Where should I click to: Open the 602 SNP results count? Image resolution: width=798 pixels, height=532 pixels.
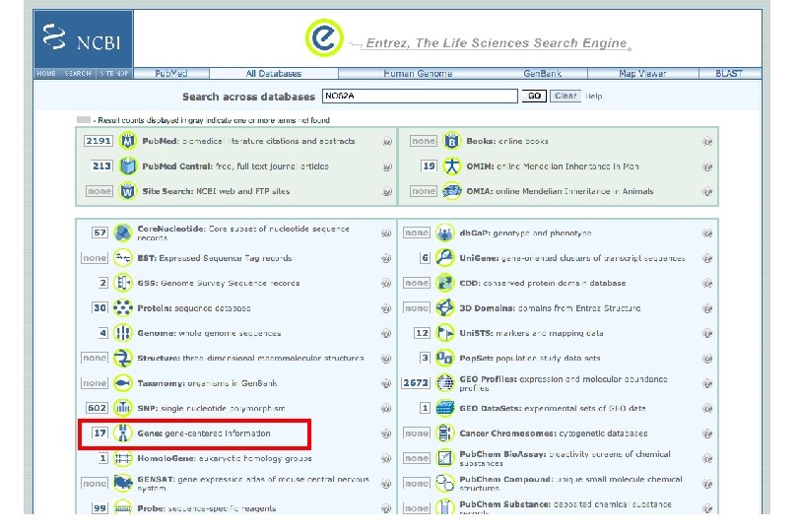[97, 408]
